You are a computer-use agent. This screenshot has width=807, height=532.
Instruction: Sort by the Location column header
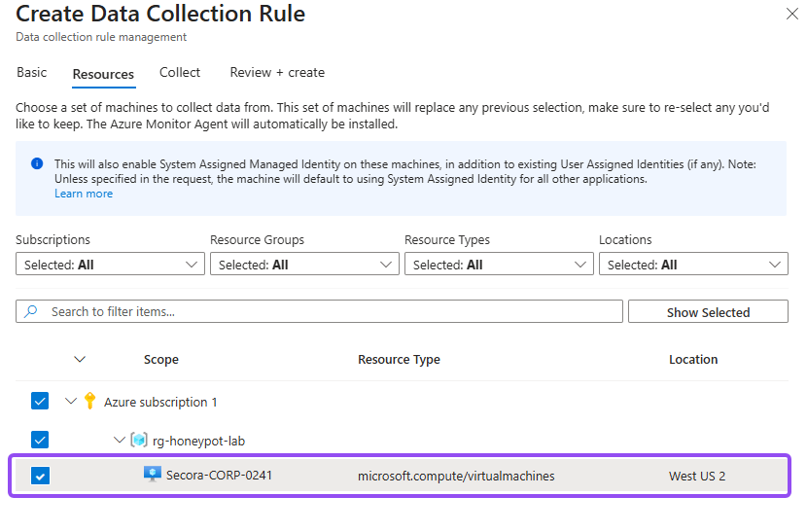click(x=693, y=360)
